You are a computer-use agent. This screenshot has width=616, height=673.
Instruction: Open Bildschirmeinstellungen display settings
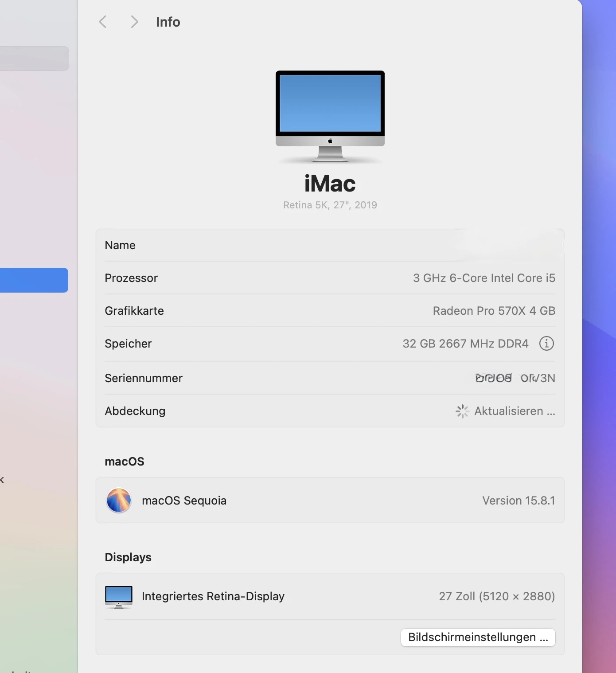(x=478, y=637)
